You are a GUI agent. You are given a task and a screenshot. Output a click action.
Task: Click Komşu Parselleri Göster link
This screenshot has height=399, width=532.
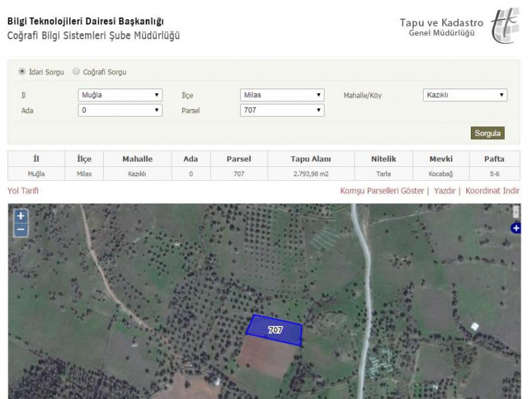382,191
